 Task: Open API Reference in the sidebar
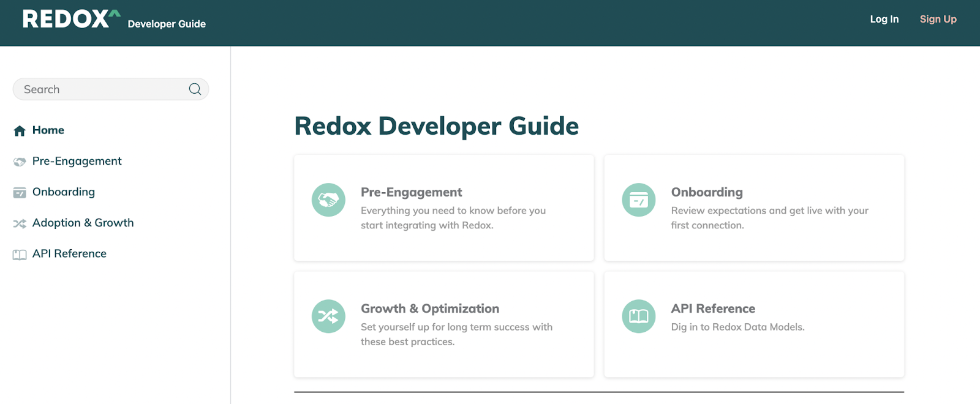[69, 253]
